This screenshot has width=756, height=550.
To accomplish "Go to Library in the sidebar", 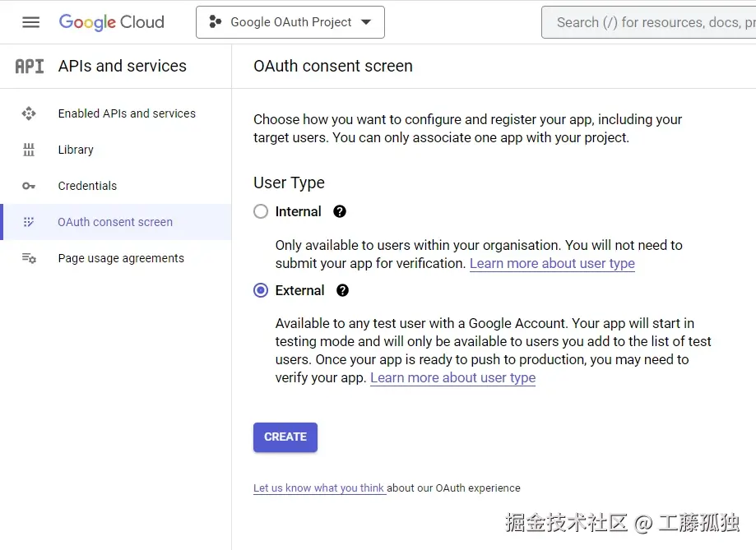I will click(x=76, y=150).
